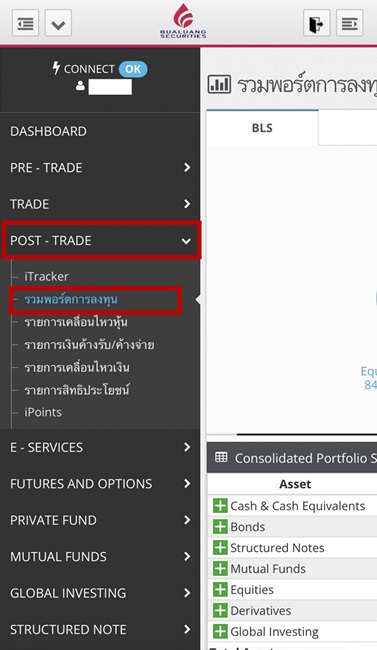Collapse the left sidebar menu icon
This screenshot has width=377, height=650.
click(x=26, y=23)
